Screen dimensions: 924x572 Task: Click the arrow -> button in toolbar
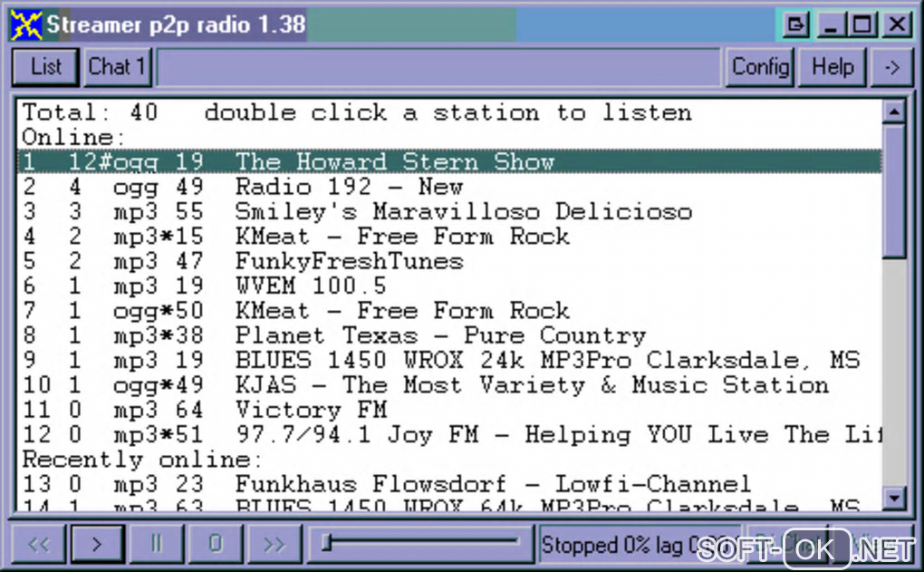click(x=892, y=67)
